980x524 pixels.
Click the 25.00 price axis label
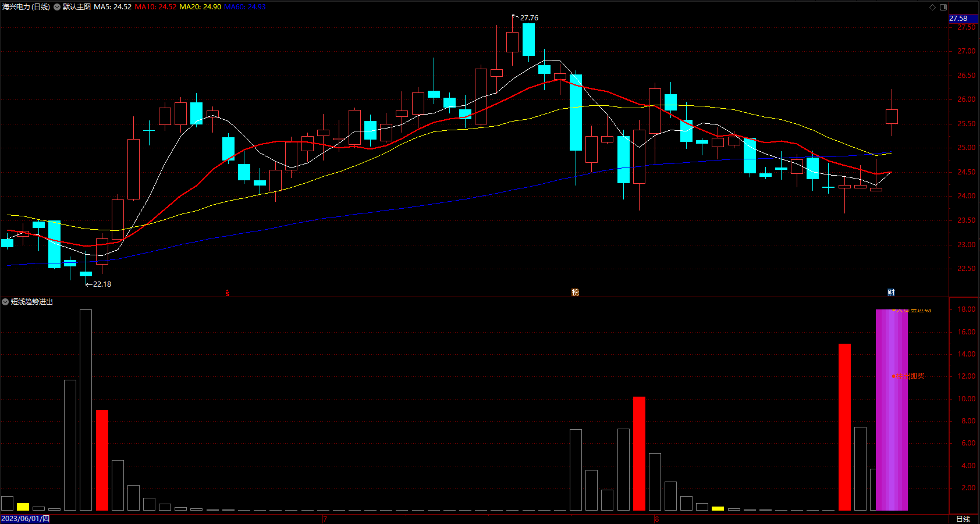click(967, 148)
